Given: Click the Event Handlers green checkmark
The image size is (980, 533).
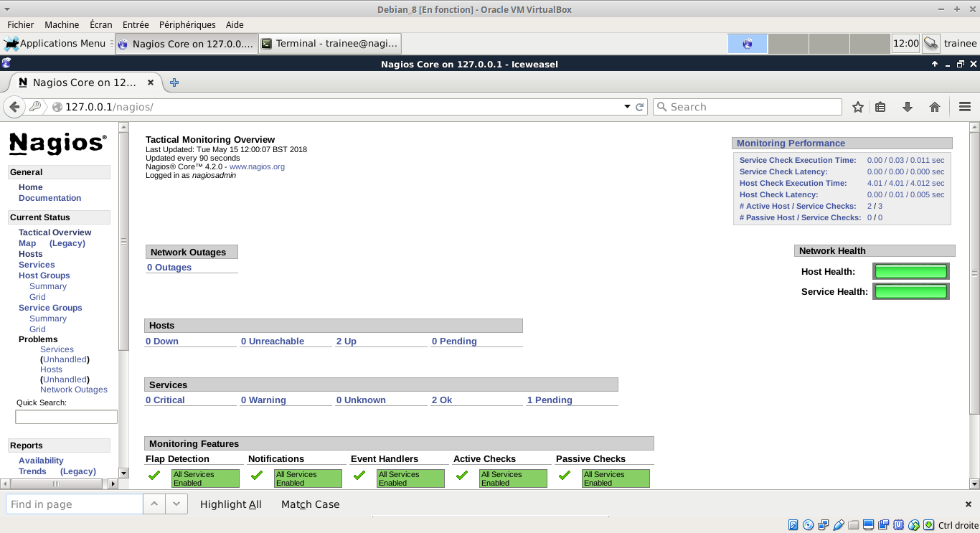Looking at the screenshot, I should 359,475.
